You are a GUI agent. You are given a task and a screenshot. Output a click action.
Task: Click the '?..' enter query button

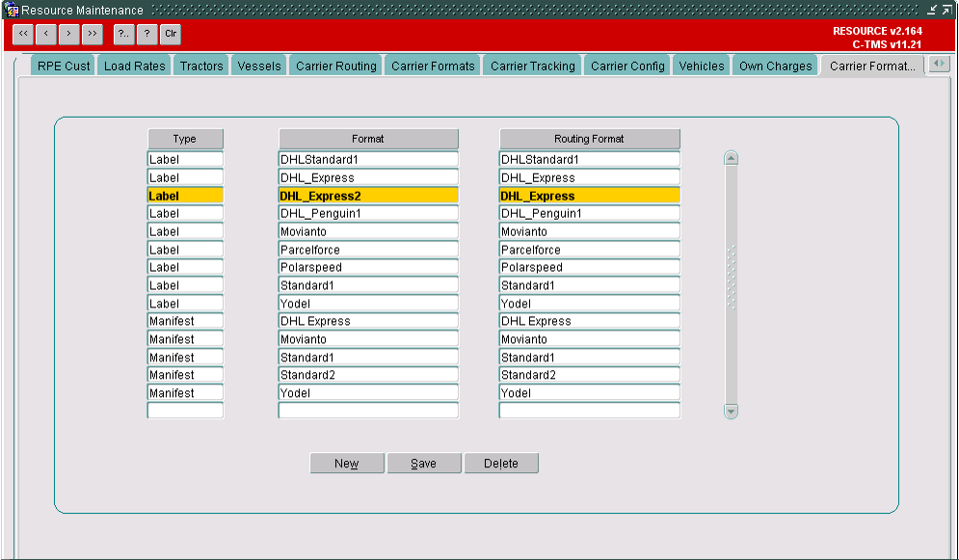click(124, 34)
